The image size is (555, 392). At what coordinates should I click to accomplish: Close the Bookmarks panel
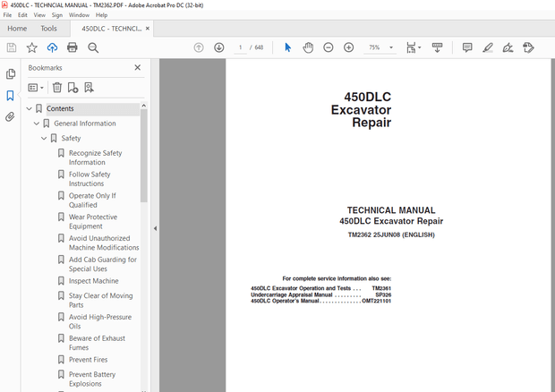pos(138,68)
